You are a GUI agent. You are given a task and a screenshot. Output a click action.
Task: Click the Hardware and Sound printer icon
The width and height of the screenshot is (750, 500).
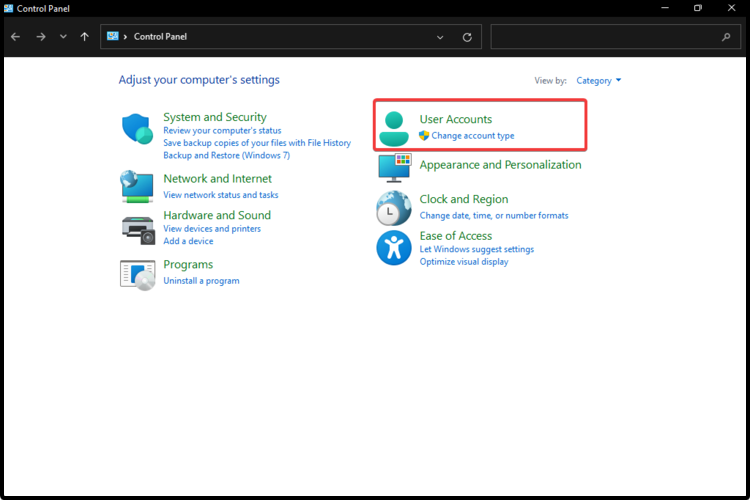(137, 229)
